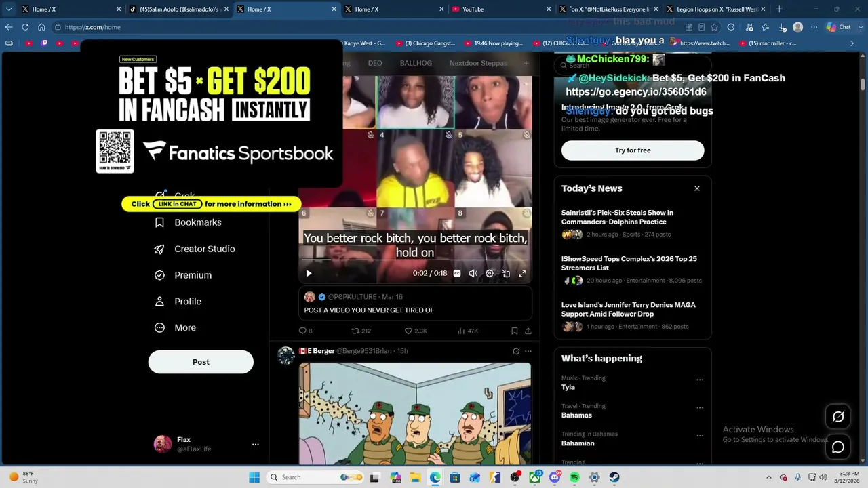The width and height of the screenshot is (868, 488).
Task: Open Profile from the sidebar
Action: click(178, 302)
